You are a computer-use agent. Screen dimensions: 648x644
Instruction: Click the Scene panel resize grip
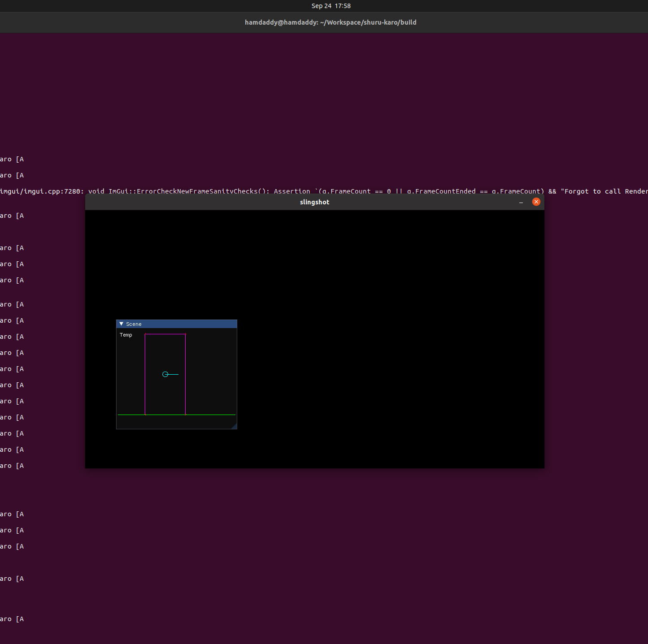coord(235,427)
